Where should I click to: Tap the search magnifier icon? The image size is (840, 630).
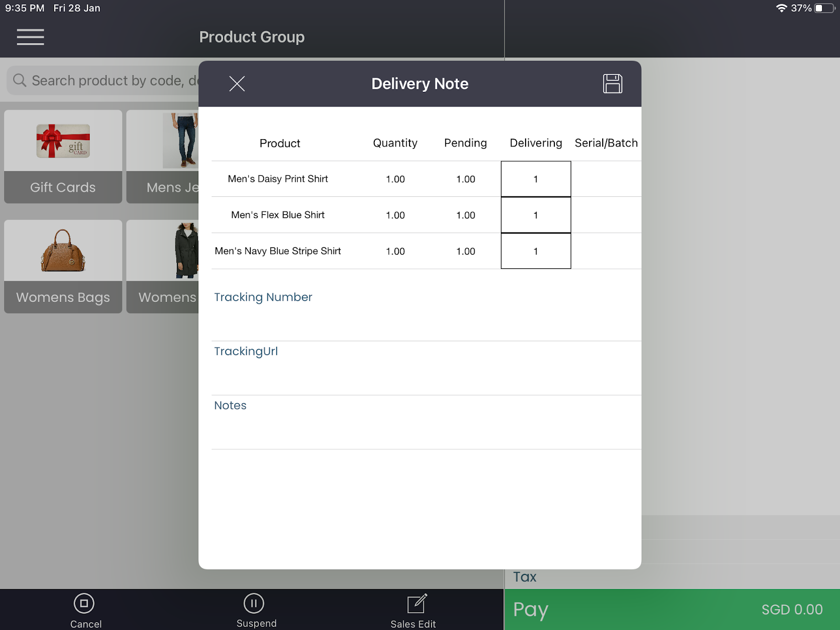coord(19,80)
